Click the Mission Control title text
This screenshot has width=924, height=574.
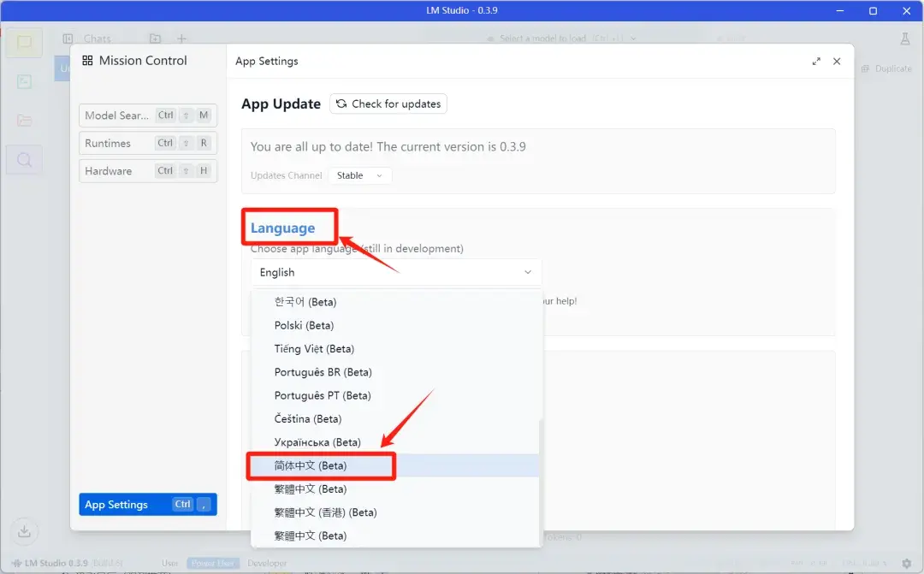click(x=143, y=61)
